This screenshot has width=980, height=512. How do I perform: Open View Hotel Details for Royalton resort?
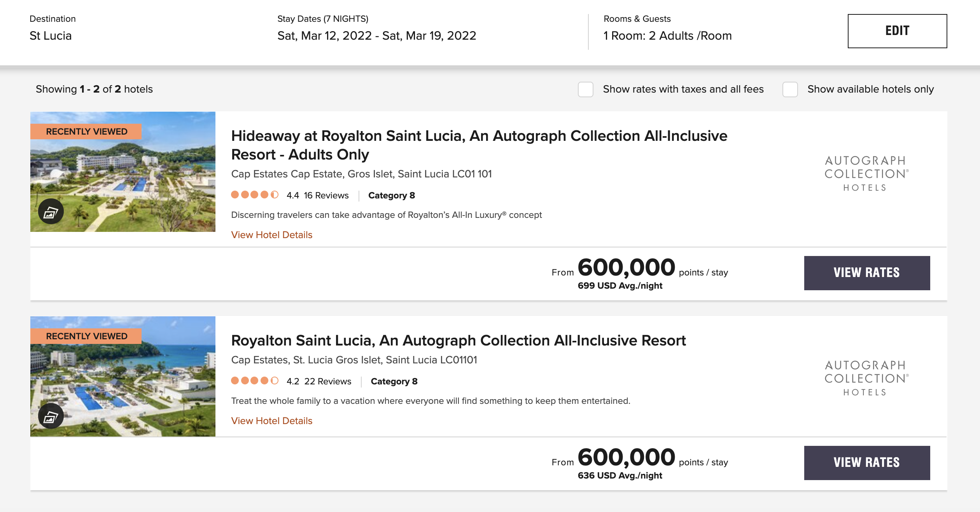(271, 421)
